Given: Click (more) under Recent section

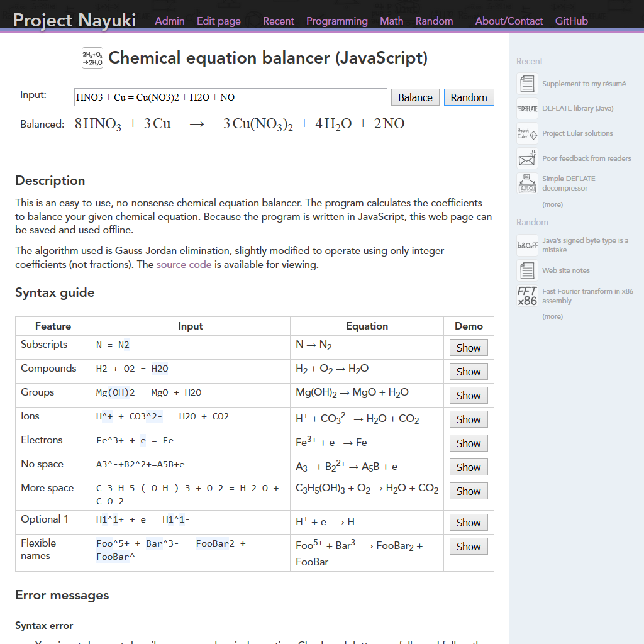Looking at the screenshot, I should pos(552,204).
